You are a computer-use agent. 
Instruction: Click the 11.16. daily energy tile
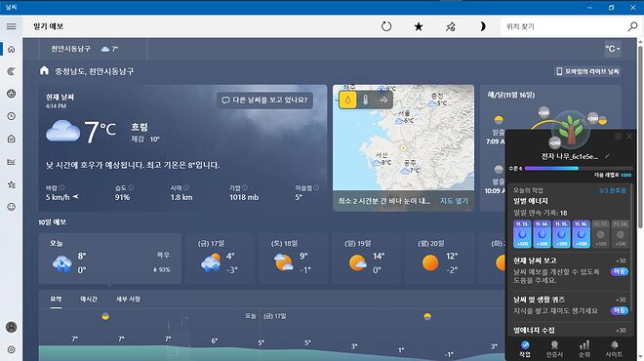[x=582, y=234]
